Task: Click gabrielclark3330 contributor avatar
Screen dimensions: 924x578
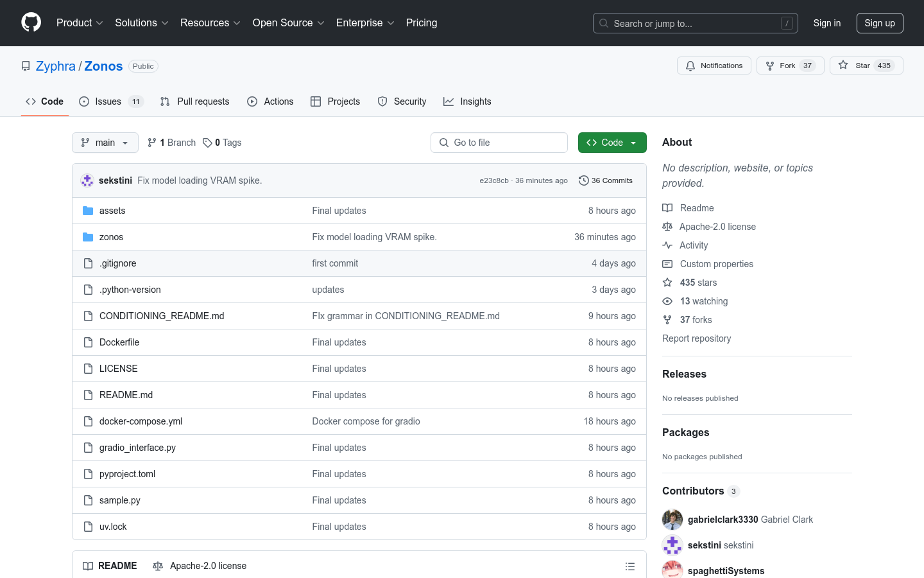Action: (x=672, y=520)
